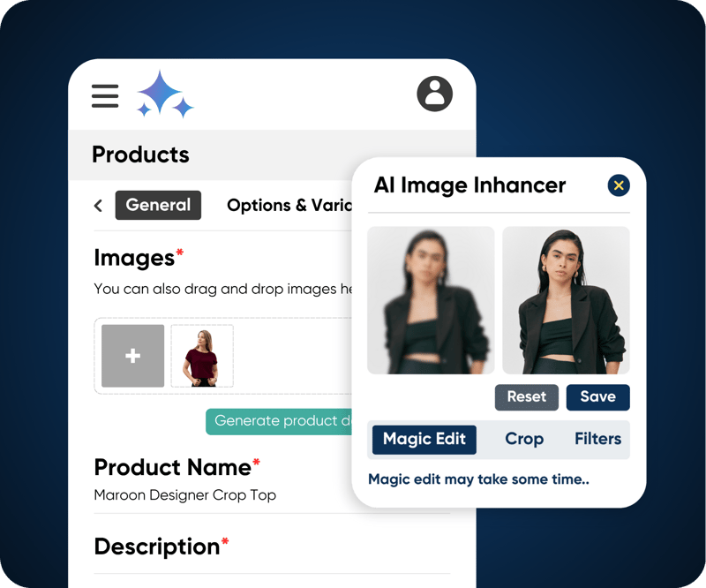The image size is (706, 588).
Task: Select the General tab
Action: tap(158, 205)
